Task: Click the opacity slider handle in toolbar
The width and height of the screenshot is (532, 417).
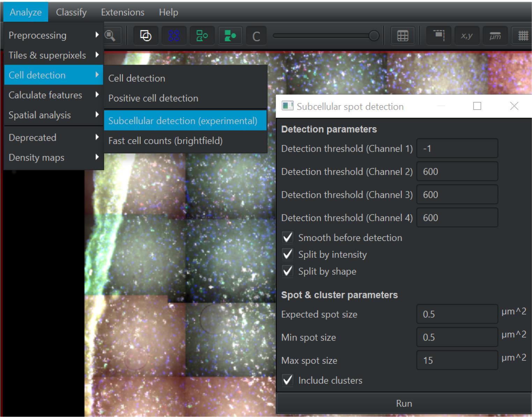Action: coord(374,36)
